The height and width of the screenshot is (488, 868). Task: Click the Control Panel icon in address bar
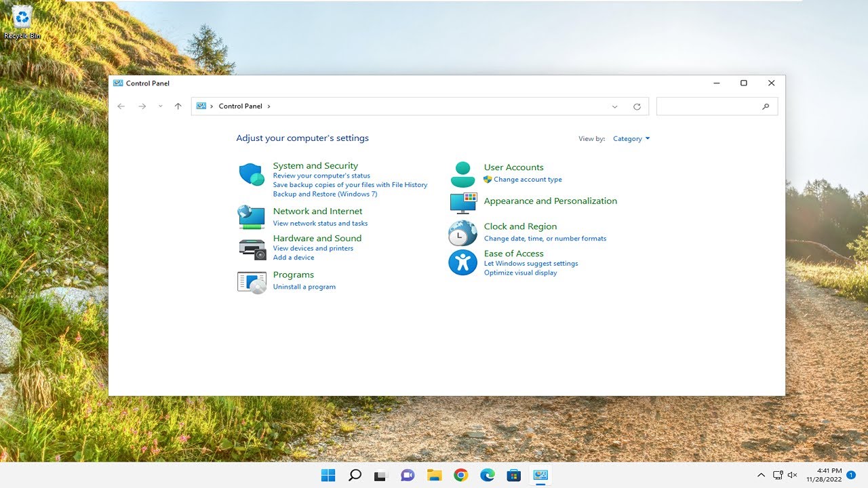tap(201, 106)
